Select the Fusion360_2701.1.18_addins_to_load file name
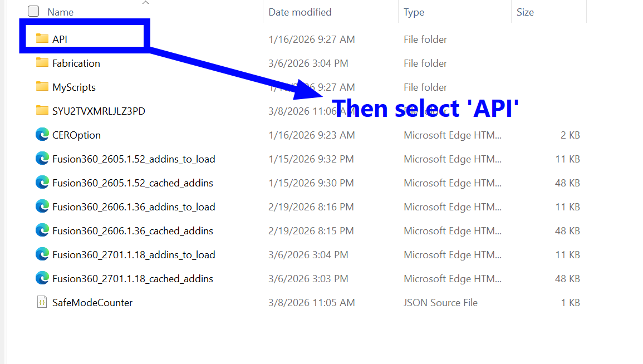Screen dimensions: 643x364 coord(134,254)
